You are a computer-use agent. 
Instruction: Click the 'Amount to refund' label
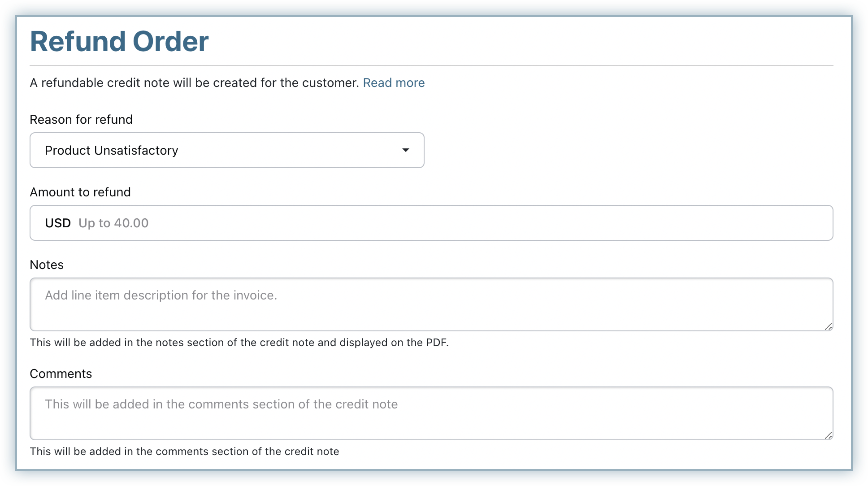coord(80,192)
